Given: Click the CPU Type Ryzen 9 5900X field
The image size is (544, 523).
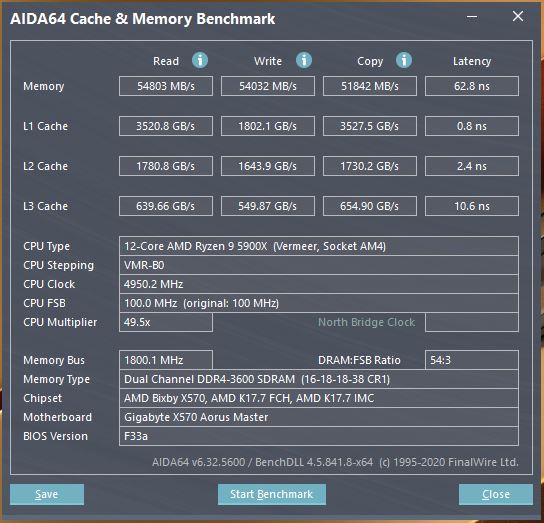Looking at the screenshot, I should pyautogui.click(x=319, y=246).
